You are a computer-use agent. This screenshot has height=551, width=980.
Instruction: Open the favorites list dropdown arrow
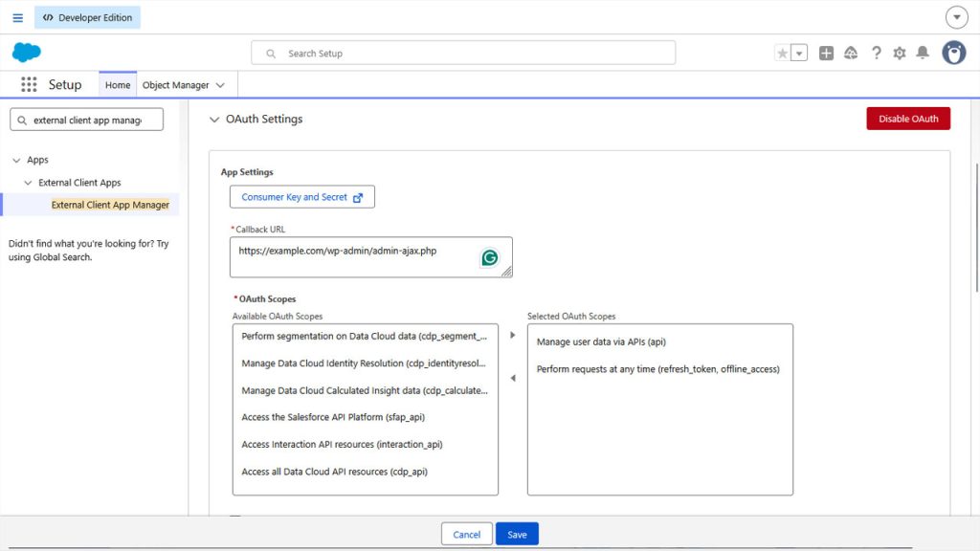click(799, 54)
